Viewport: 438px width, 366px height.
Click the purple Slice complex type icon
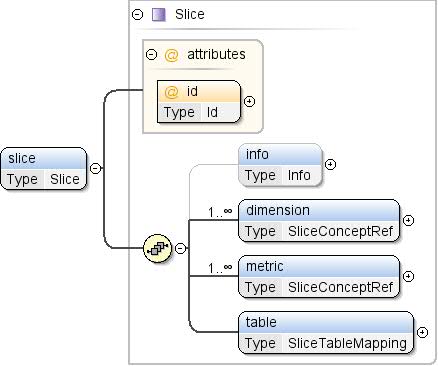[x=159, y=15]
